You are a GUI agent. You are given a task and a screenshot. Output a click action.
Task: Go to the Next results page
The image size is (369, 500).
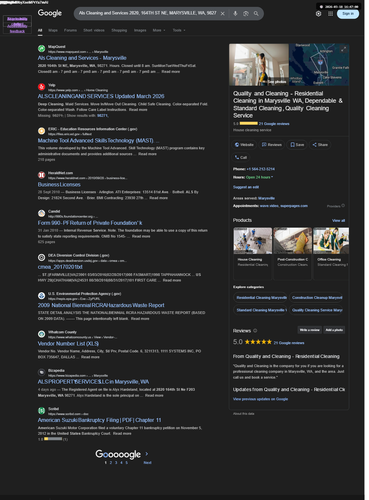click(x=147, y=463)
